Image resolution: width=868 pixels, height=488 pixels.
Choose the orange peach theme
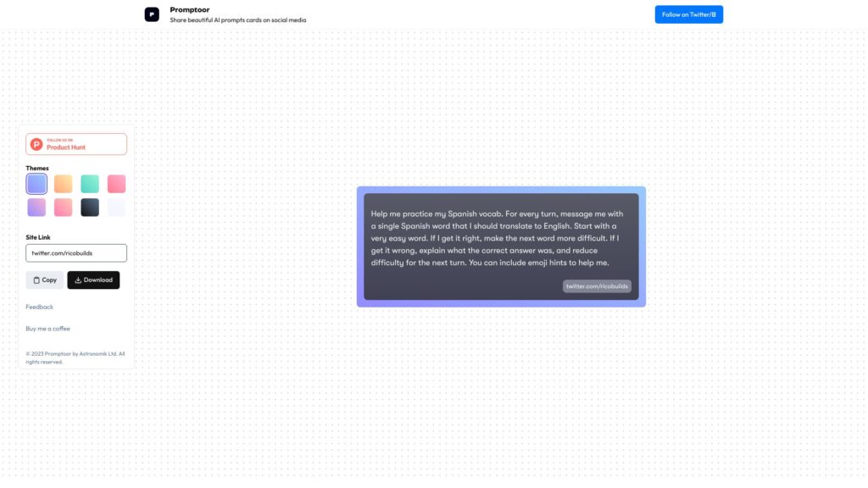(x=64, y=184)
